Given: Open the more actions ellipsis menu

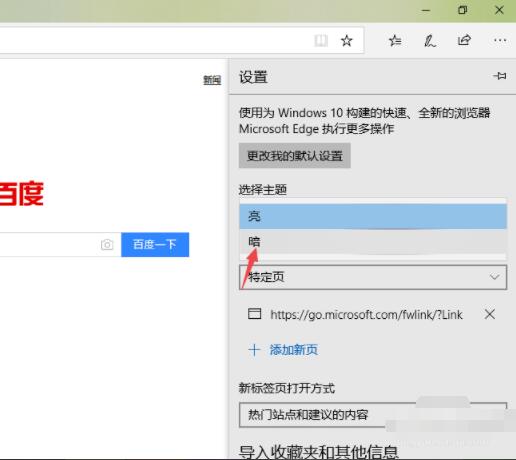Looking at the screenshot, I should point(500,40).
